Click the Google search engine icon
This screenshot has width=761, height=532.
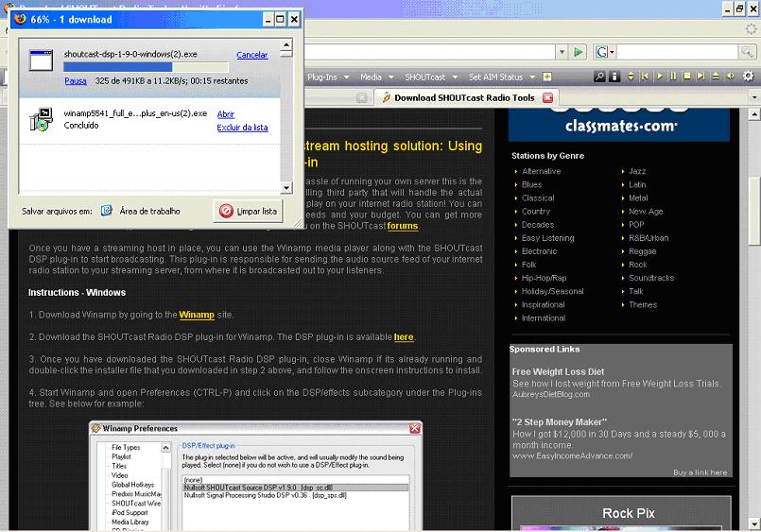click(601, 51)
